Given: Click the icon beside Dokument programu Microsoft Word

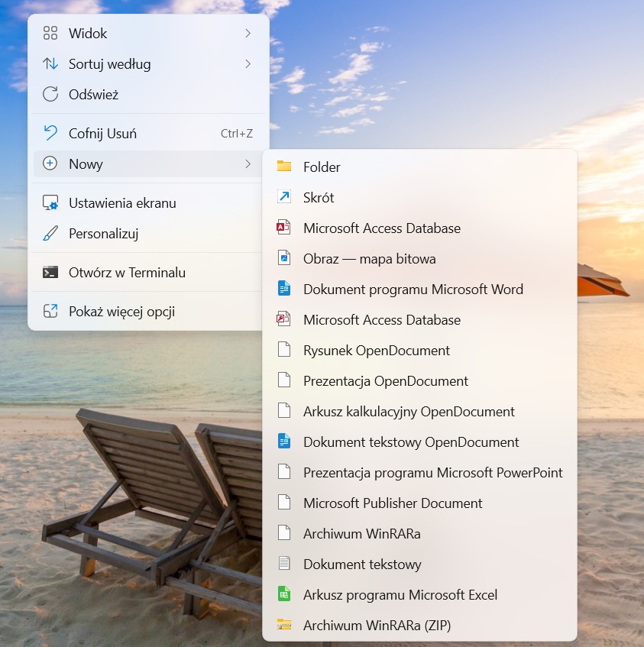Looking at the screenshot, I should pyautogui.click(x=284, y=289).
